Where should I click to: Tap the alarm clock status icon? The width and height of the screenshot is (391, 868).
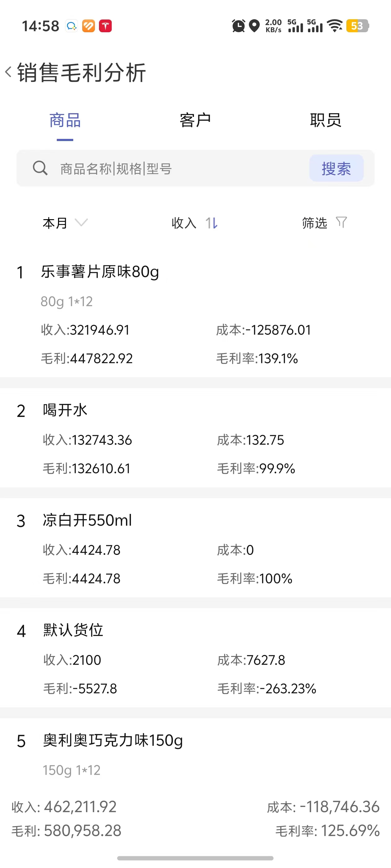click(x=238, y=26)
